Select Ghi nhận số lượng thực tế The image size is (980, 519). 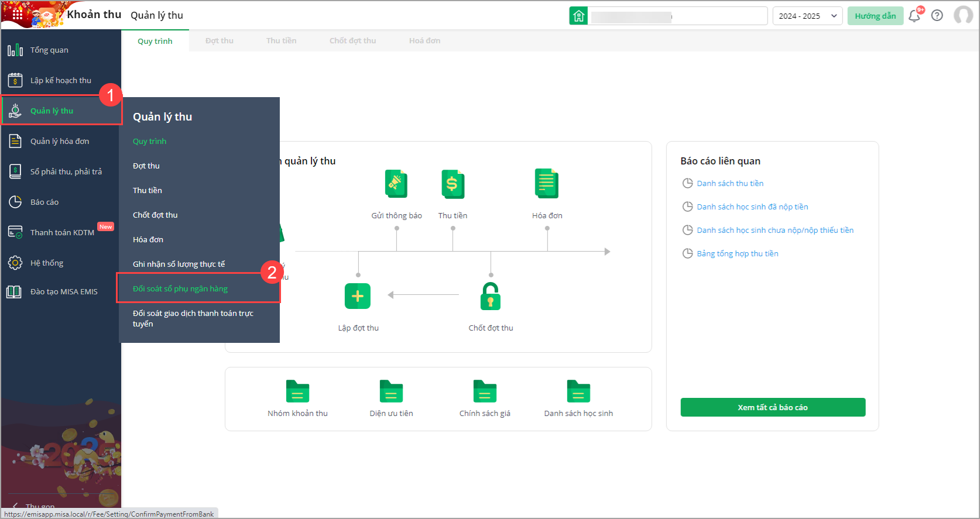179,264
